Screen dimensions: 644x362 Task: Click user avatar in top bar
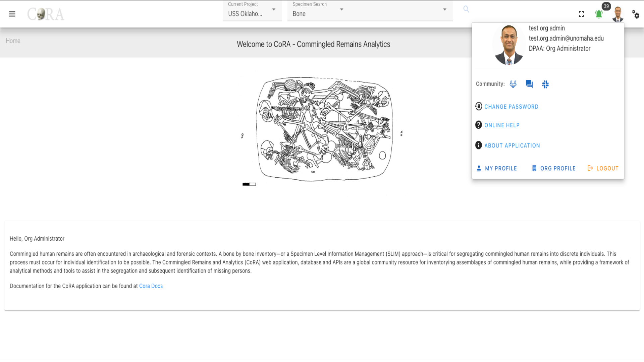click(618, 14)
